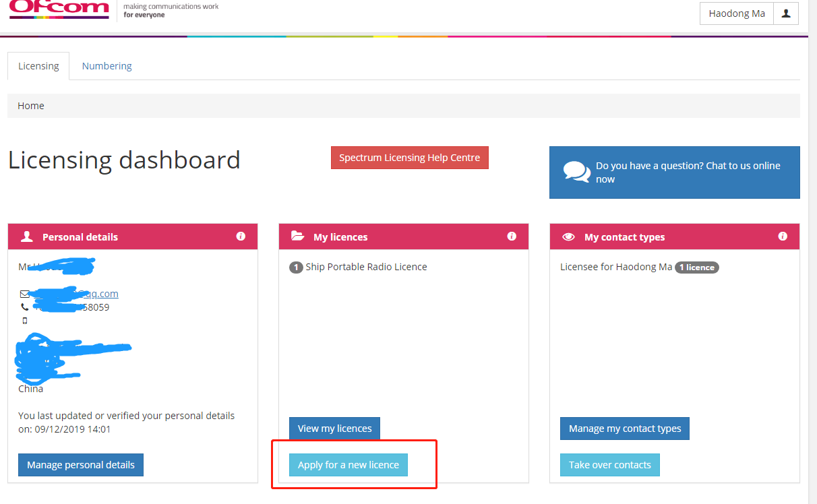This screenshot has width=817, height=504.
Task: Click the info icon on My contact types panel
Action: point(783,237)
